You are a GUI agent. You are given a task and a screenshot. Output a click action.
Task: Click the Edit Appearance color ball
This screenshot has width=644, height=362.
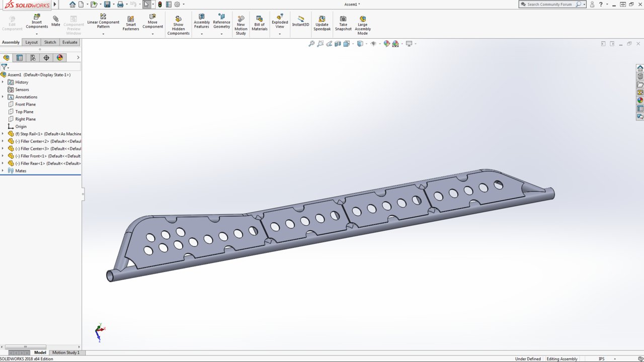[x=386, y=44]
